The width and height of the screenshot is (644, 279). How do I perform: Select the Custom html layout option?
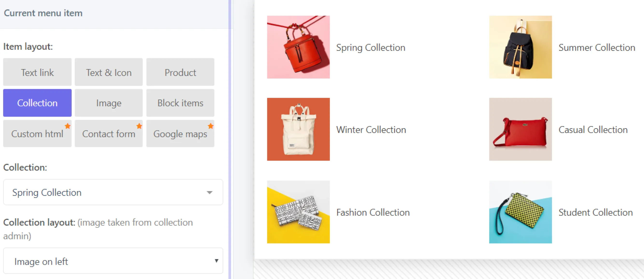[37, 134]
